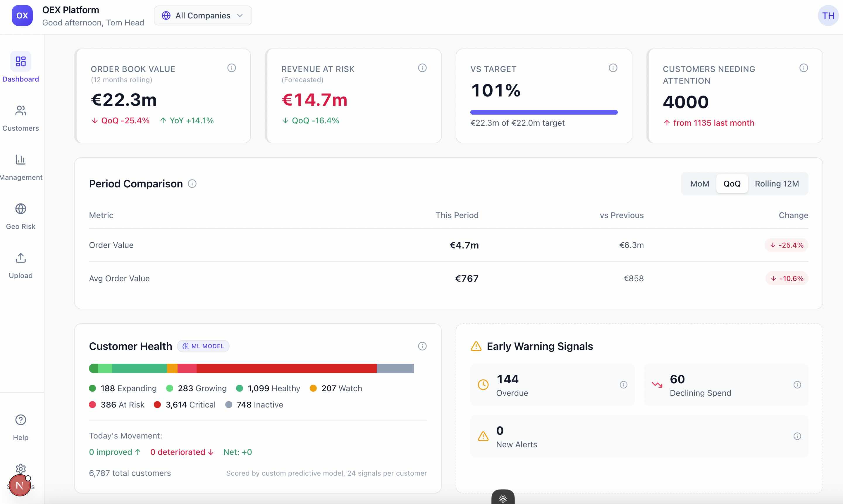Click 'from 1135 last month' text

[713, 123]
